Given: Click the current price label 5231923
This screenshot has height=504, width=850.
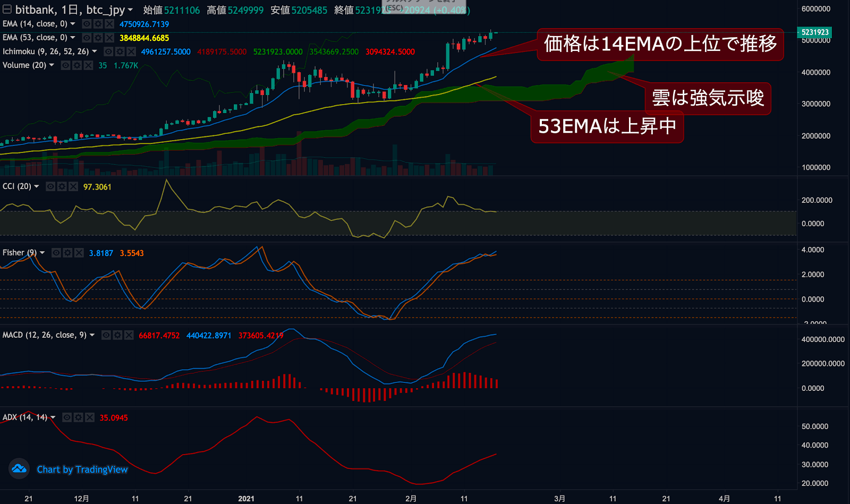Looking at the screenshot, I should (x=814, y=32).
